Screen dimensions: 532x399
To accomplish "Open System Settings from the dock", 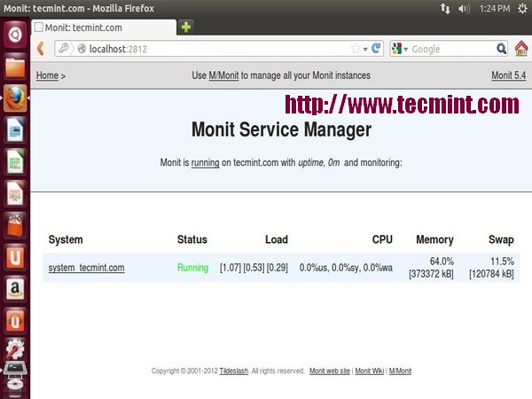I will pos(15,349).
